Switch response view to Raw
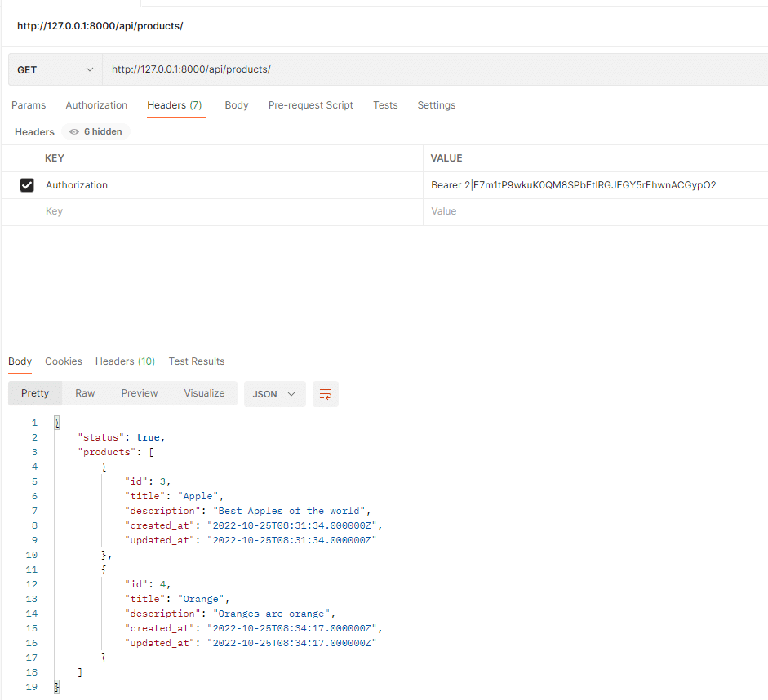The width and height of the screenshot is (768, 700). [85, 393]
